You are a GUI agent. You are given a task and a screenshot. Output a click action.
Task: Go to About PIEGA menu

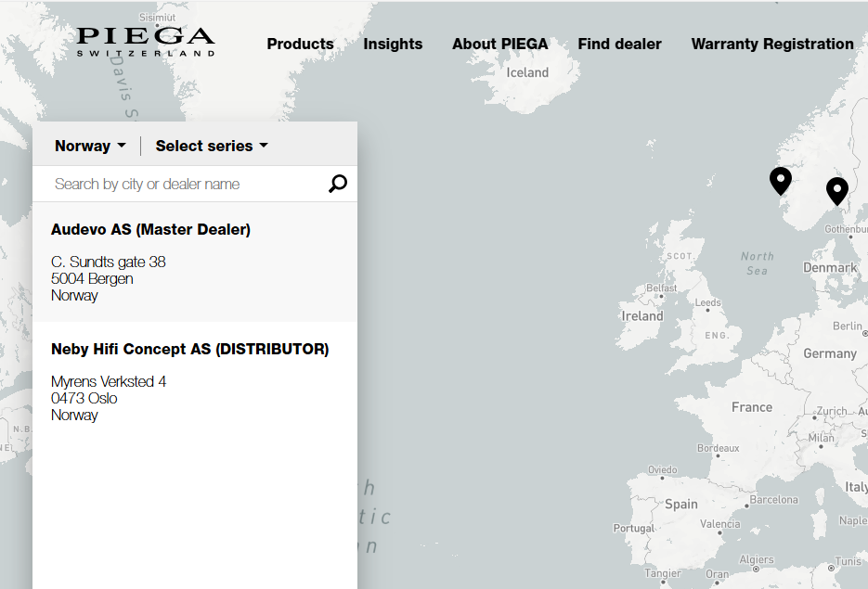(500, 44)
